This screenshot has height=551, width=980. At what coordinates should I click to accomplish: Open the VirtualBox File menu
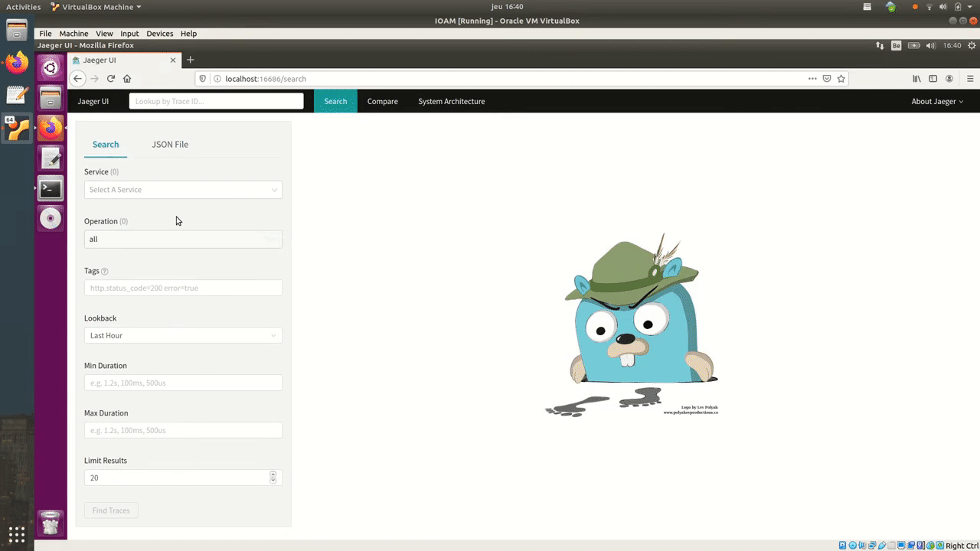coord(45,34)
